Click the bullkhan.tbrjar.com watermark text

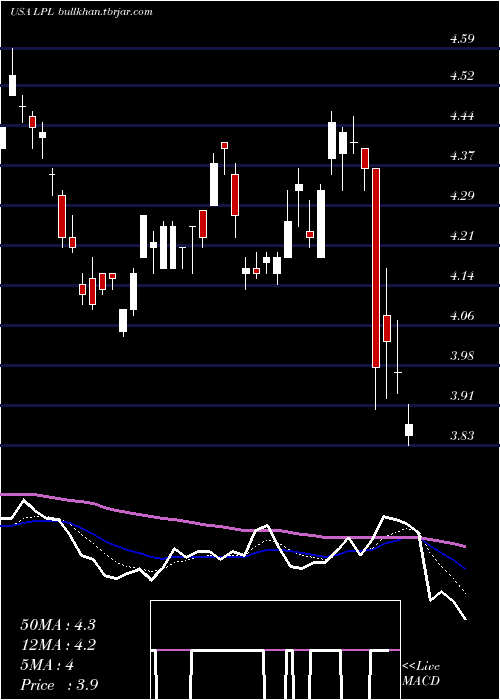(x=105, y=12)
